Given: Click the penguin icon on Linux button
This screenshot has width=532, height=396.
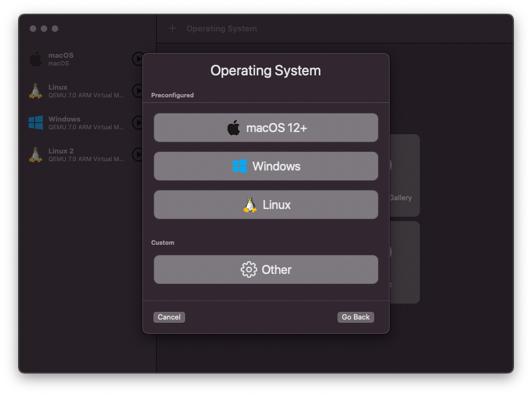Looking at the screenshot, I should point(250,205).
